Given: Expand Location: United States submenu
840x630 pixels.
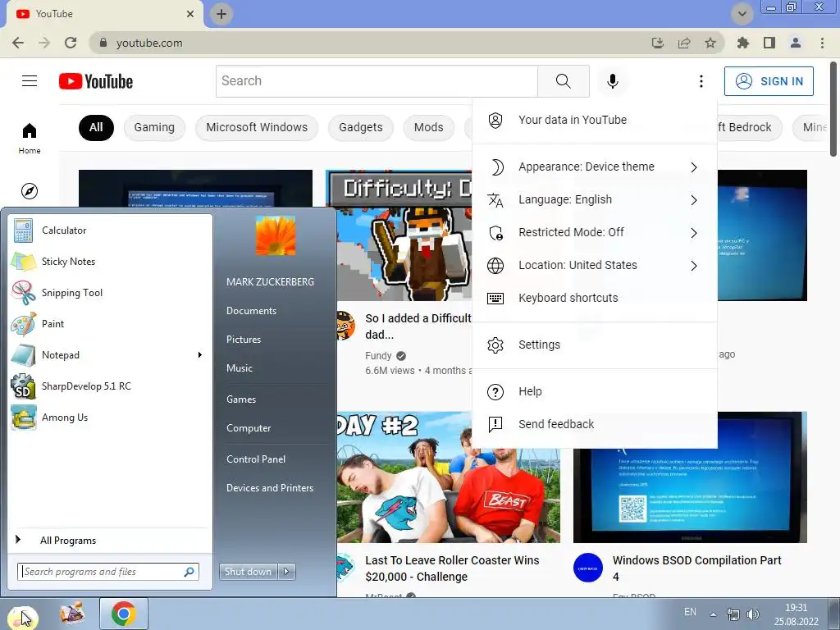Looking at the screenshot, I should pyautogui.click(x=595, y=265).
